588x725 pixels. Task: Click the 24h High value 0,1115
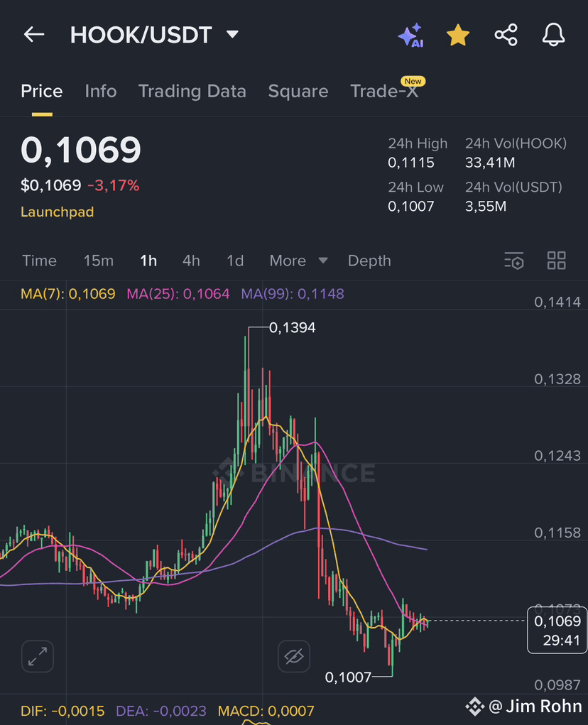point(411,163)
